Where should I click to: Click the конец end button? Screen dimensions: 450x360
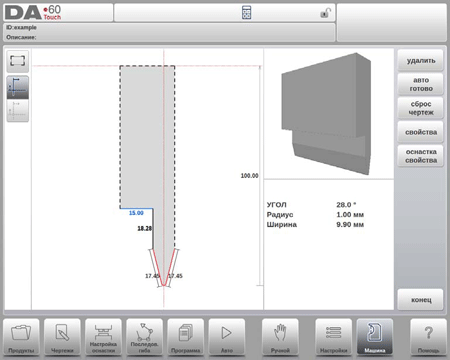(421, 300)
